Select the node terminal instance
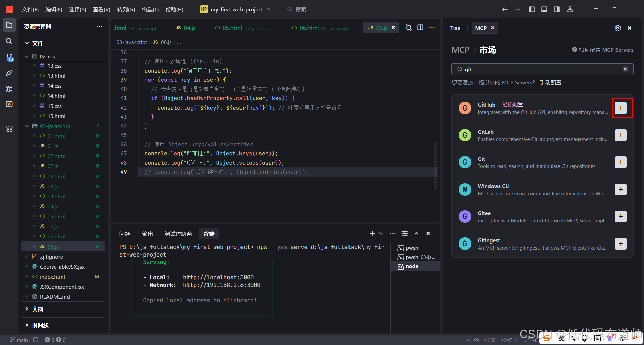644x345 pixels. coord(415,266)
